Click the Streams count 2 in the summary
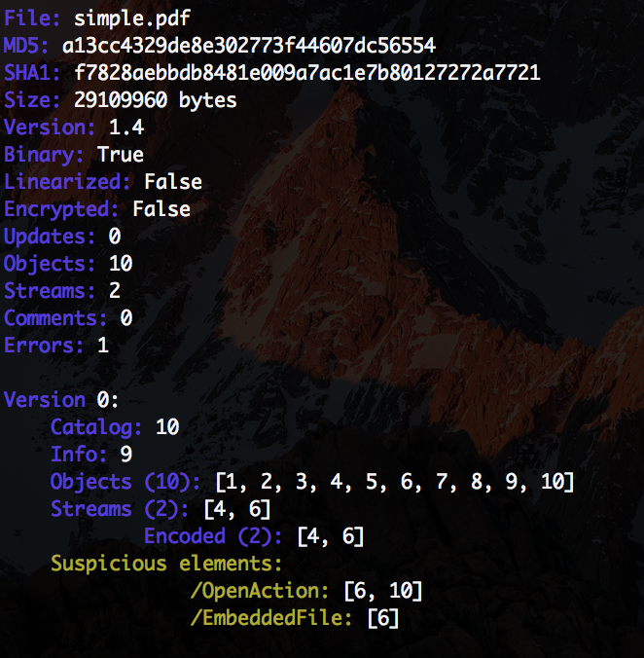The width and height of the screenshot is (644, 658). (115, 291)
